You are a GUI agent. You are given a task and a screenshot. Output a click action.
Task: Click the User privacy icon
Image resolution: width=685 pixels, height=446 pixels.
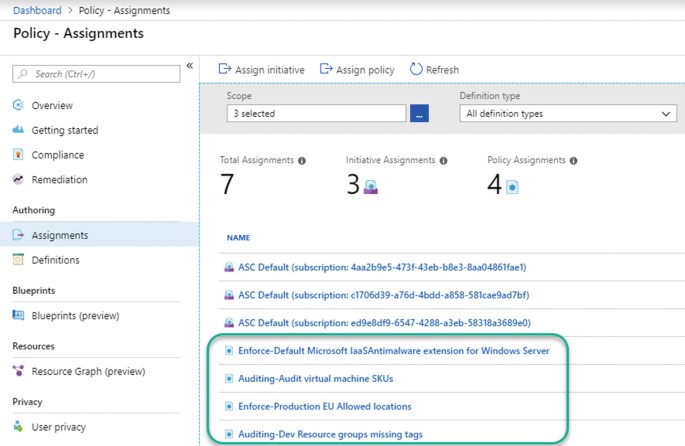click(x=18, y=427)
